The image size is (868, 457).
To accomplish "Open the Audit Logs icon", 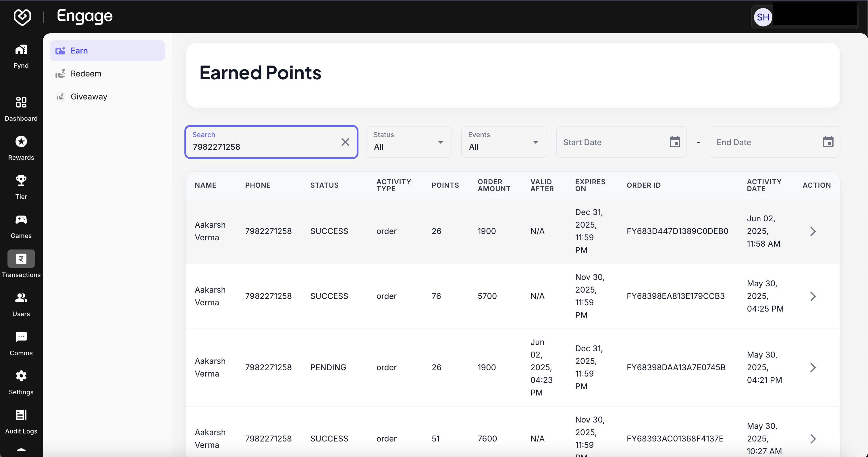I will click(x=21, y=415).
